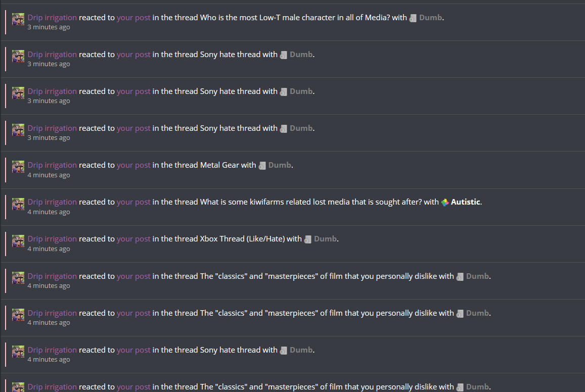Open Drip irrigation username in the Autistic reaction notification
The width and height of the screenshot is (585, 392).
pyautogui.click(x=52, y=202)
